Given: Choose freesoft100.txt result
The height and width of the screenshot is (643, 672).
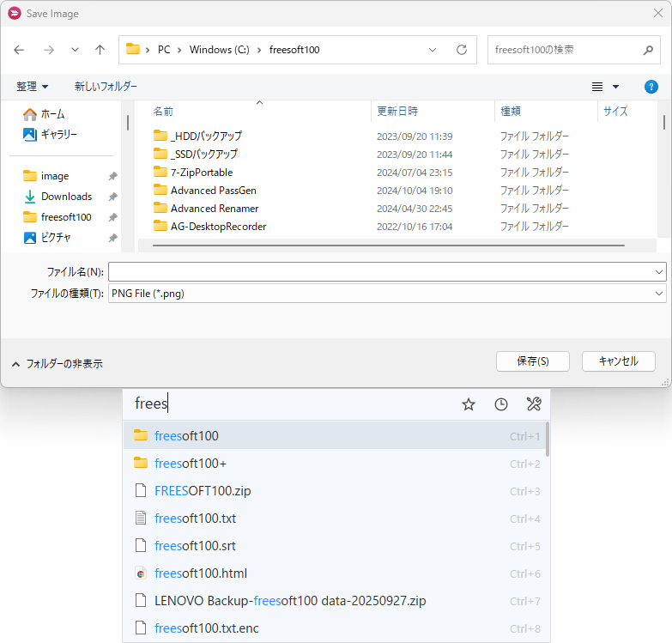Looking at the screenshot, I should 335,518.
